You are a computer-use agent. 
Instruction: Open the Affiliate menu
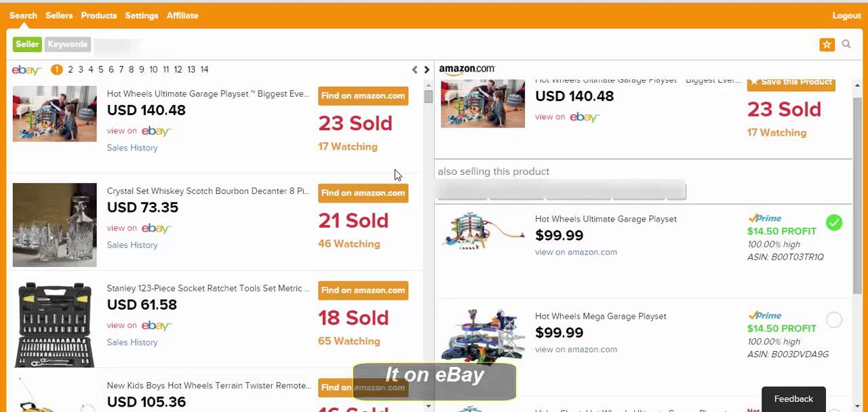(182, 16)
